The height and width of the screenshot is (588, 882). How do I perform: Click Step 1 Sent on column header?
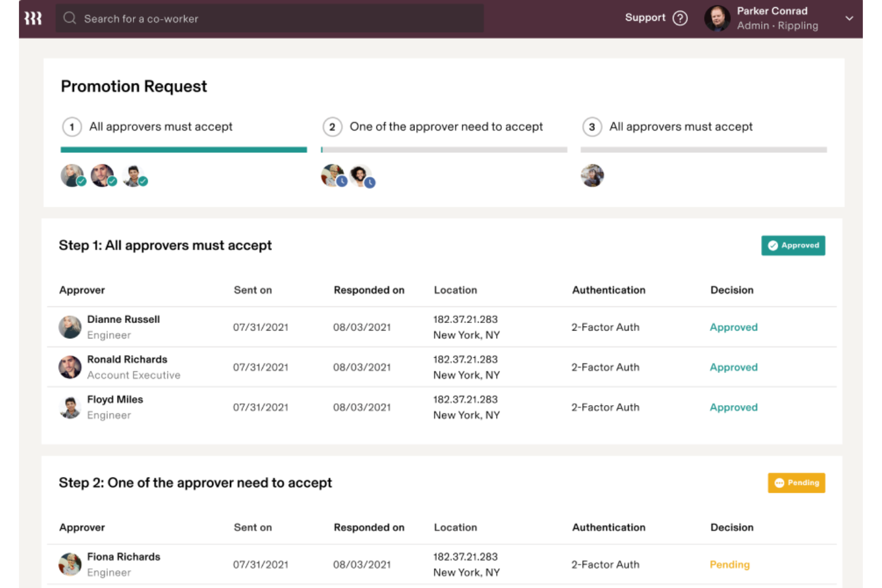(x=253, y=290)
